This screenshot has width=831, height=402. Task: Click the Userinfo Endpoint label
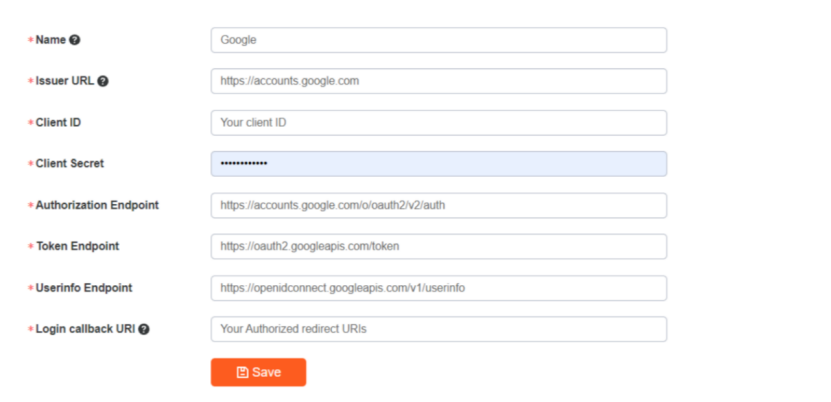tap(84, 288)
